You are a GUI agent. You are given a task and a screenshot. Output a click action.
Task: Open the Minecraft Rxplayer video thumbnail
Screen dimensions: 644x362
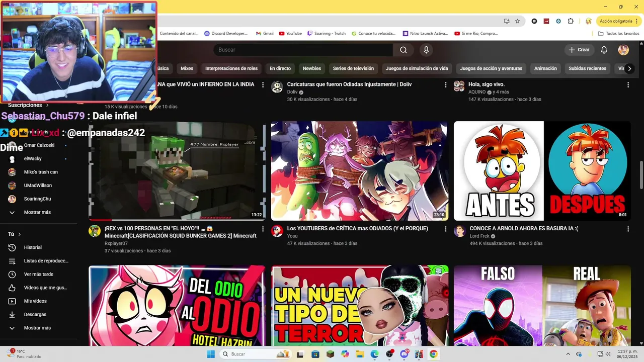[177, 171]
